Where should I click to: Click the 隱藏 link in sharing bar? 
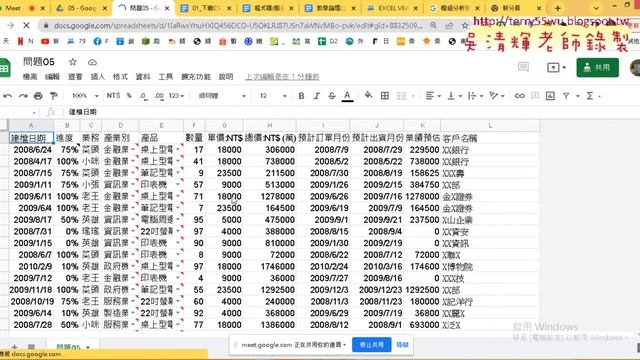(402, 345)
